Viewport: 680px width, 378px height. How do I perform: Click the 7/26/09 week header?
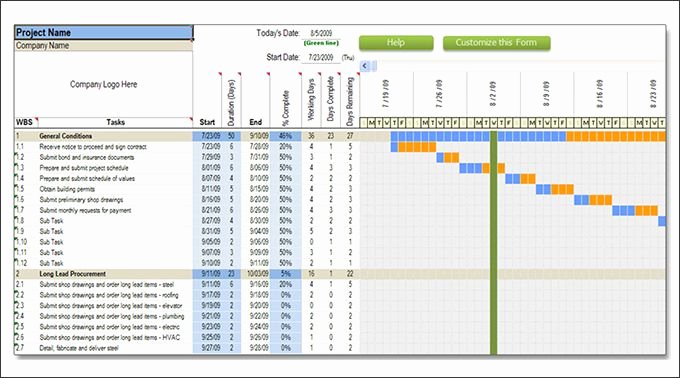439,94
